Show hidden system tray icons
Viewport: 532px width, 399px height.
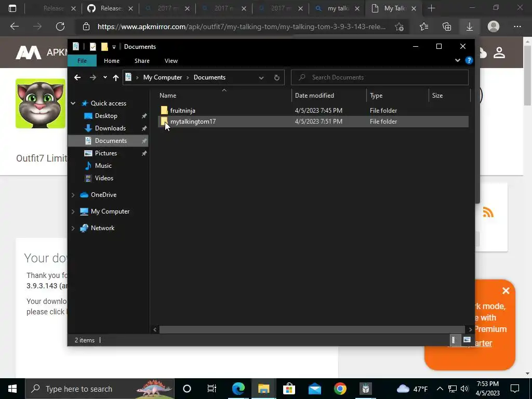point(440,389)
